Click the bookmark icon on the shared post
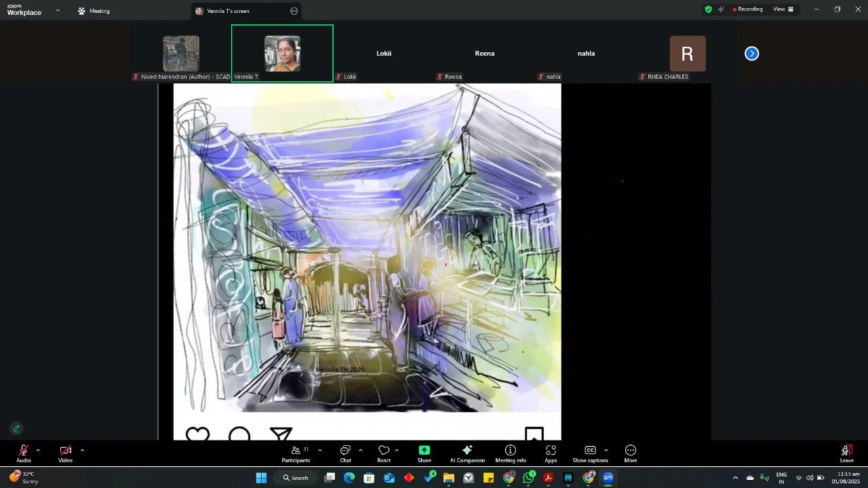The height and width of the screenshot is (488, 868). 534,434
